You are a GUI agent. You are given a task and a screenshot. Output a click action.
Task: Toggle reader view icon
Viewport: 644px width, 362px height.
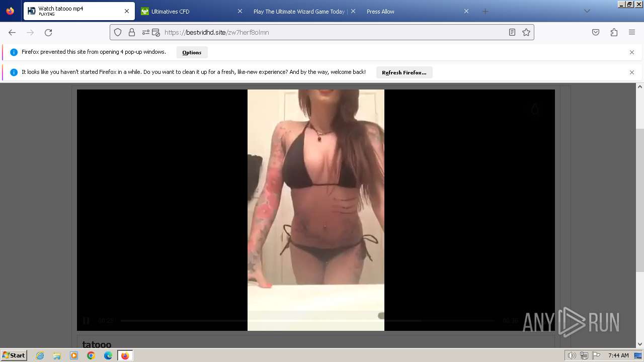pos(512,32)
